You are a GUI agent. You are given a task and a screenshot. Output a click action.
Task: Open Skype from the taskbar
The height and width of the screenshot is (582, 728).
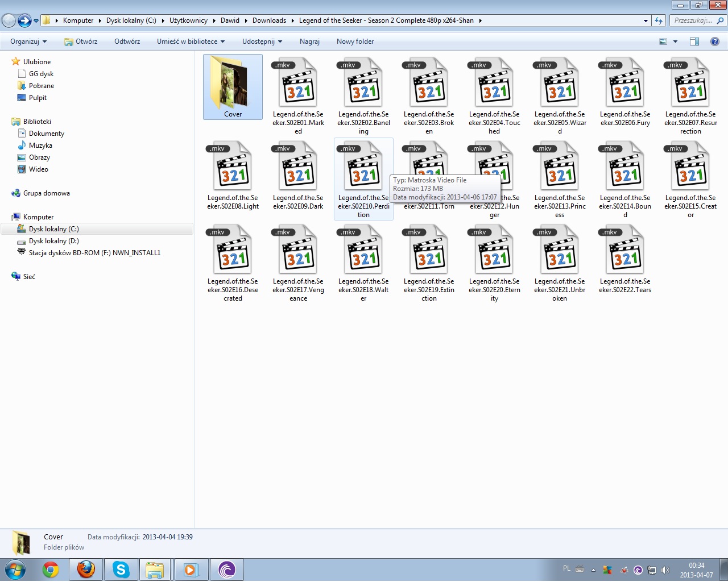tap(121, 569)
